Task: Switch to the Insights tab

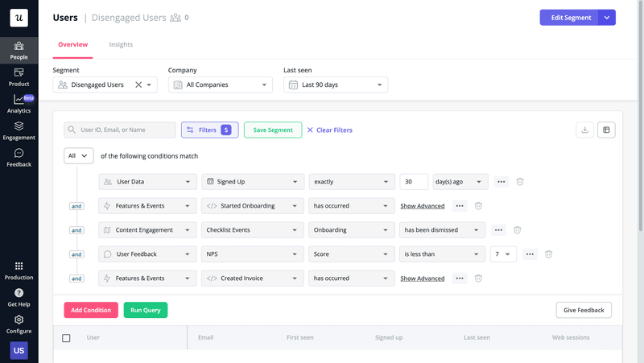Action: pos(121,44)
